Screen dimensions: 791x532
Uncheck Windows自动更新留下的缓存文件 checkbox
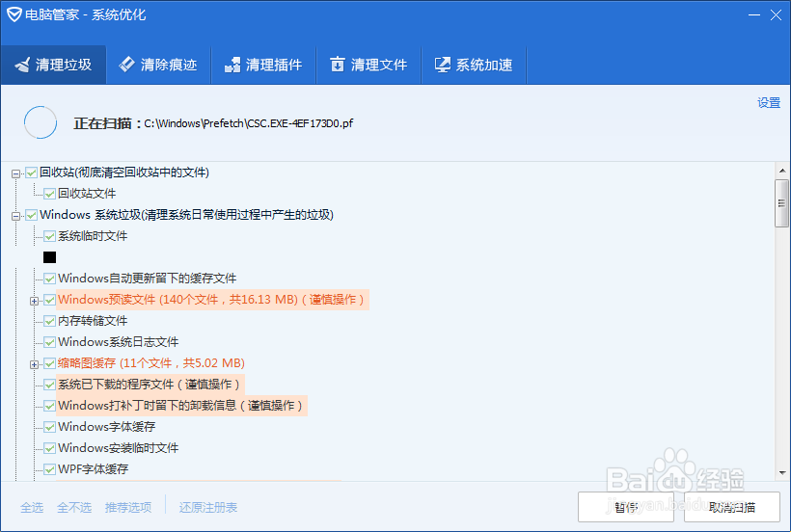49,279
